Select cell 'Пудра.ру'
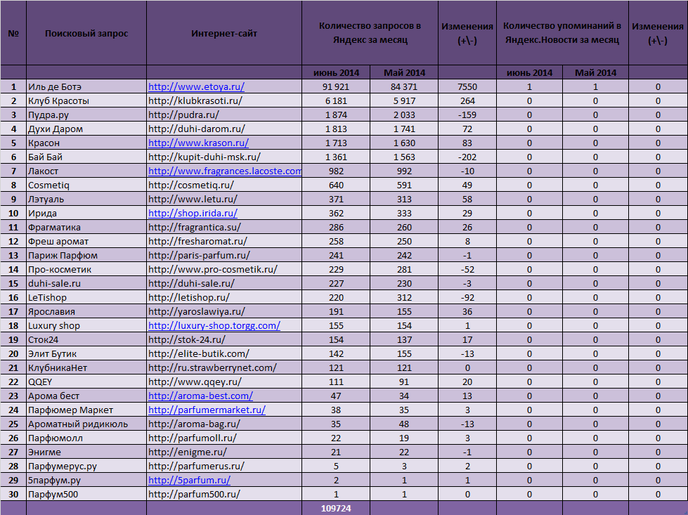This screenshot has height=515, width=688. coord(86,115)
